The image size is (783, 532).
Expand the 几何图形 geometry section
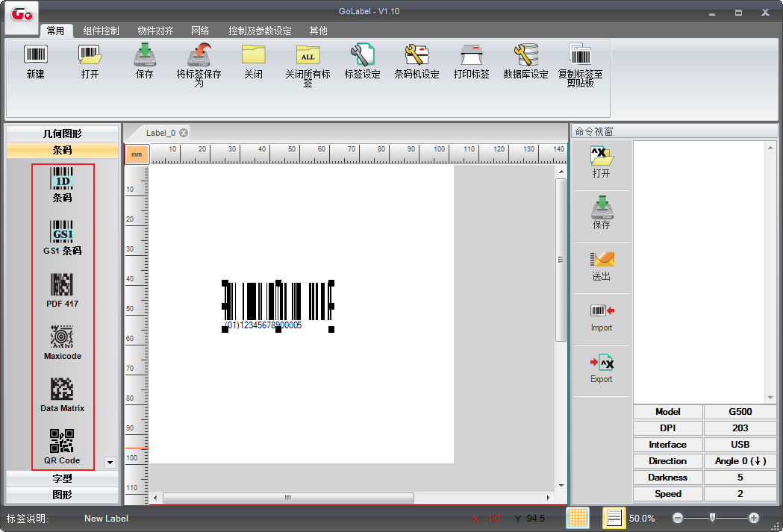[x=62, y=134]
